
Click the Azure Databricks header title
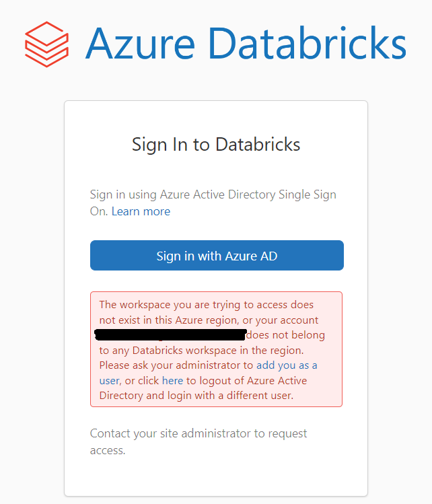(246, 43)
